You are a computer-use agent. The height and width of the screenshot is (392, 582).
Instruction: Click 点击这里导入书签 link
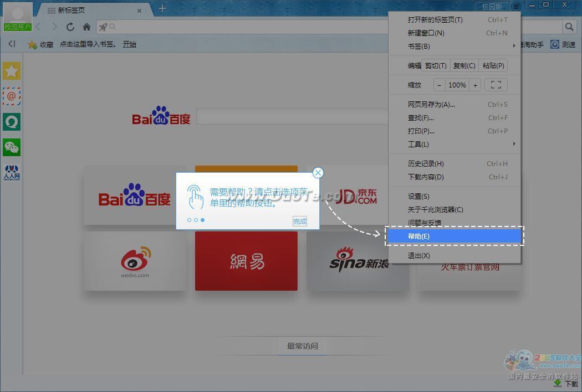(88, 44)
